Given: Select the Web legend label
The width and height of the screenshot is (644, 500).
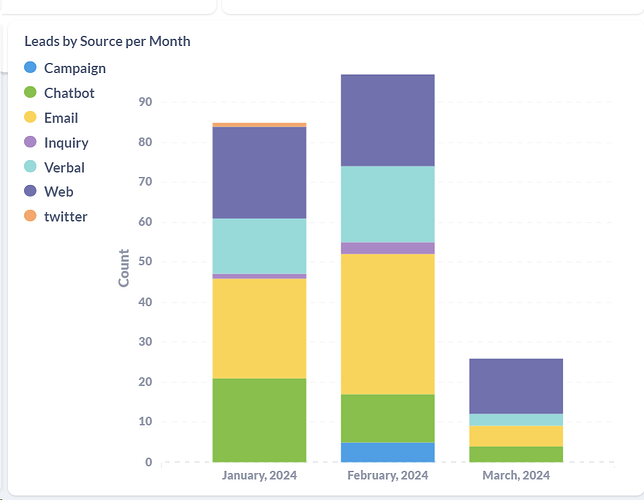Looking at the screenshot, I should click(59, 192).
